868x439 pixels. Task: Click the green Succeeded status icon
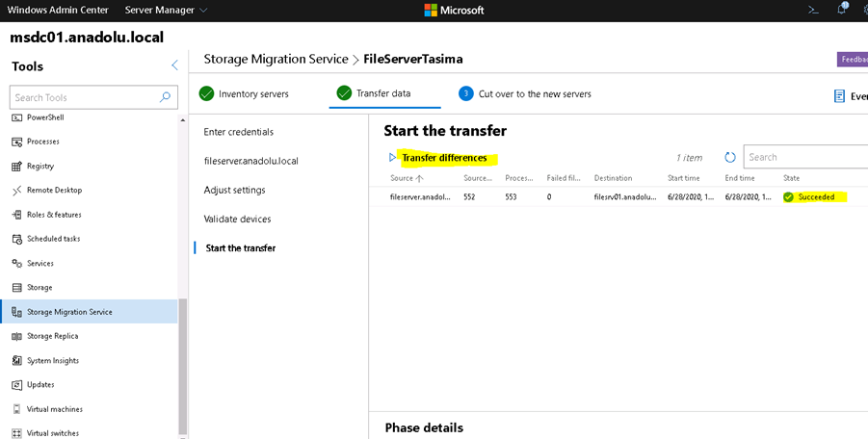coord(788,196)
